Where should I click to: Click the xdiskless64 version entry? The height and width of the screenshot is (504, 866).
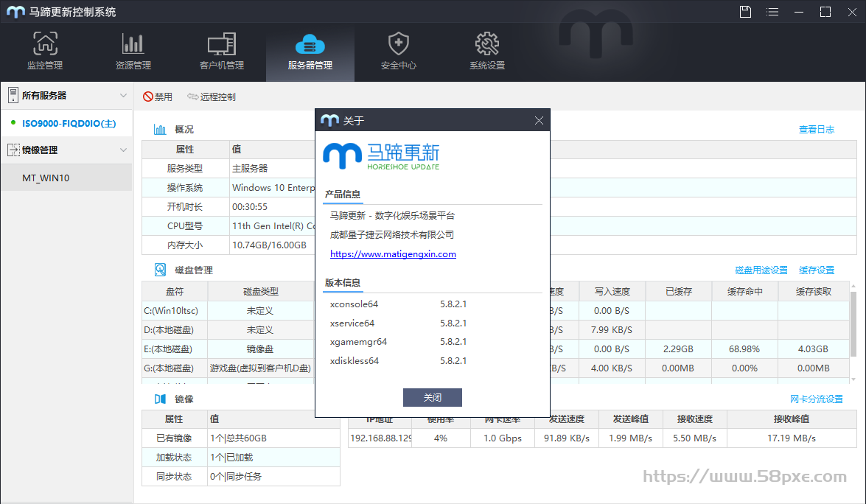(x=355, y=360)
